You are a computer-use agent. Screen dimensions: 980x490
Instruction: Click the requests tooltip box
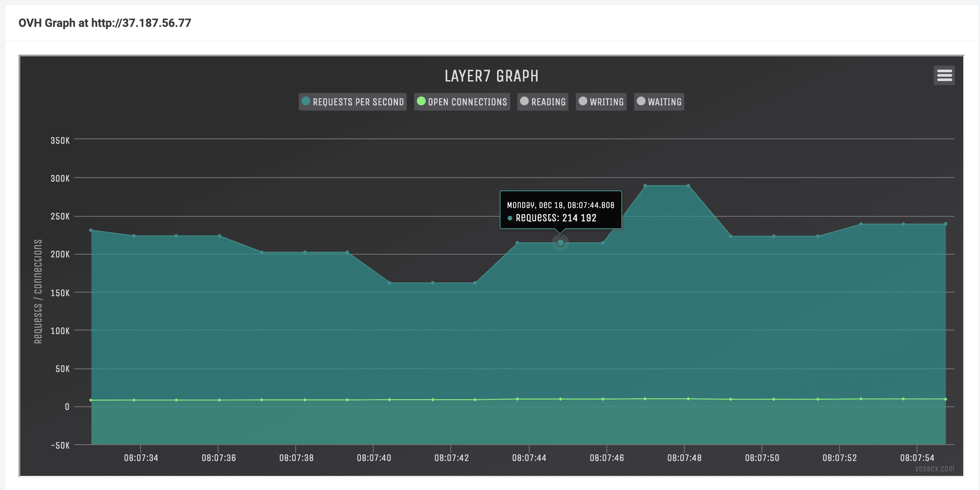pos(561,210)
